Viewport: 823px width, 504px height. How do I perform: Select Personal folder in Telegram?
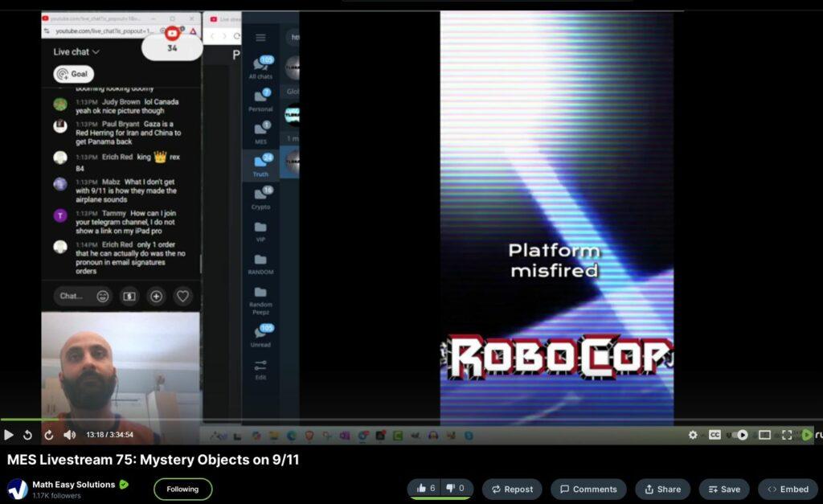(x=260, y=100)
